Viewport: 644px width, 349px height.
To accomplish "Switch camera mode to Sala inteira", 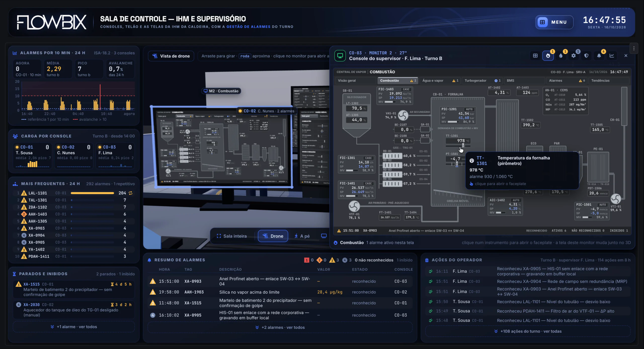I will (x=232, y=236).
